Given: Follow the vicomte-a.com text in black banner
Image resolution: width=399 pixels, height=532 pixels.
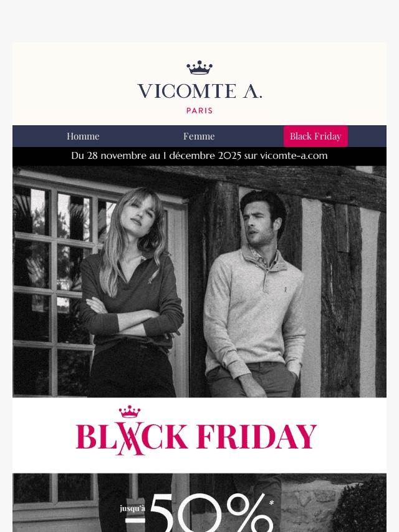Looking at the screenshot, I should pos(294,156).
